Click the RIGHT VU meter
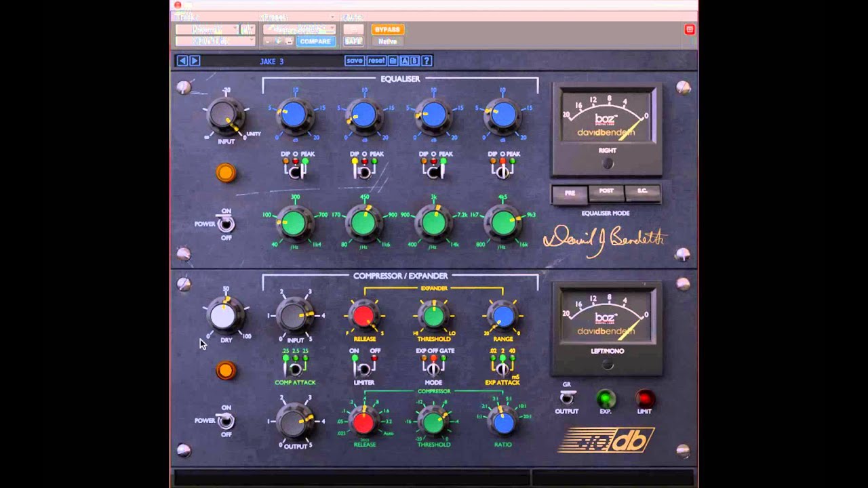The width and height of the screenshot is (868, 488). [607, 129]
